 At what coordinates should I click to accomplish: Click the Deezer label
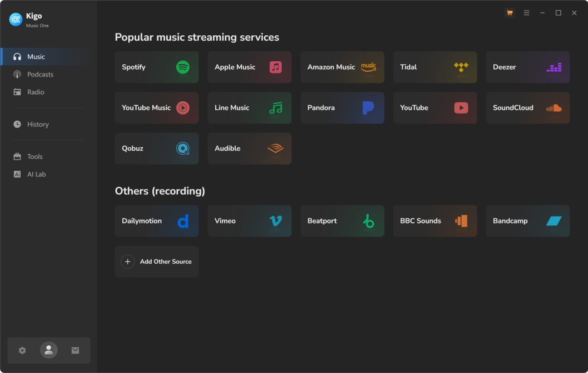click(505, 67)
